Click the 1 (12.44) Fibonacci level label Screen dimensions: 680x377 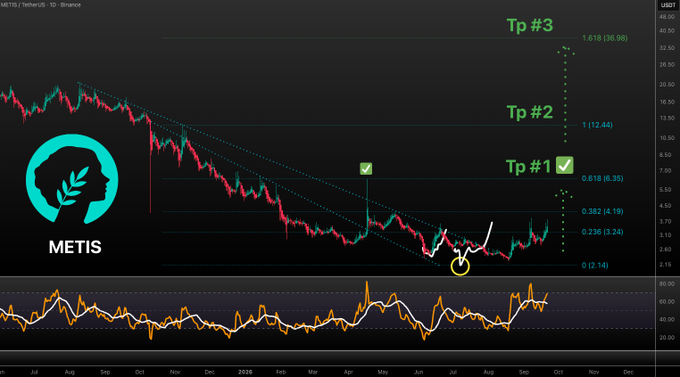pyautogui.click(x=597, y=125)
